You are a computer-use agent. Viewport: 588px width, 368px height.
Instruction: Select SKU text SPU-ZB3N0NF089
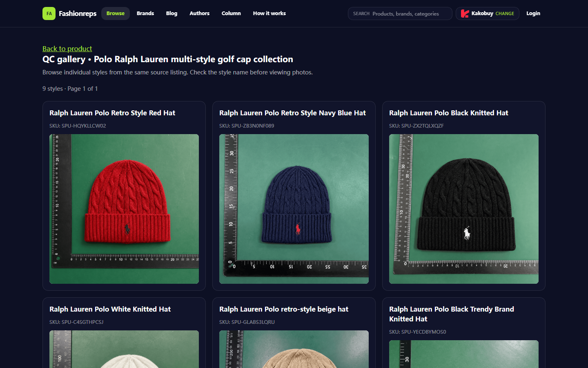coord(253,126)
